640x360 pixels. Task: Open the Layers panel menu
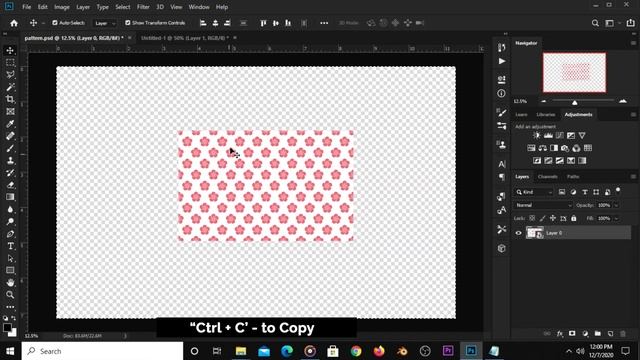pyautogui.click(x=633, y=177)
